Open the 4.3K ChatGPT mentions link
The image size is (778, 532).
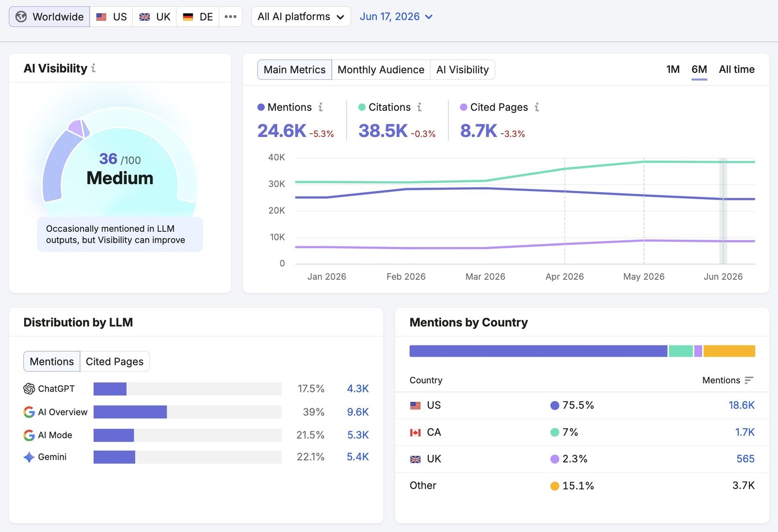point(358,389)
